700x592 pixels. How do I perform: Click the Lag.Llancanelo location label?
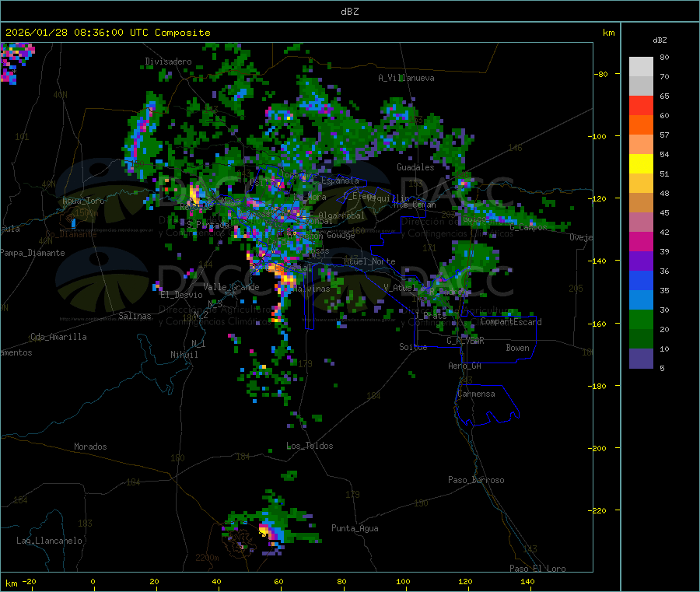pyautogui.click(x=50, y=541)
